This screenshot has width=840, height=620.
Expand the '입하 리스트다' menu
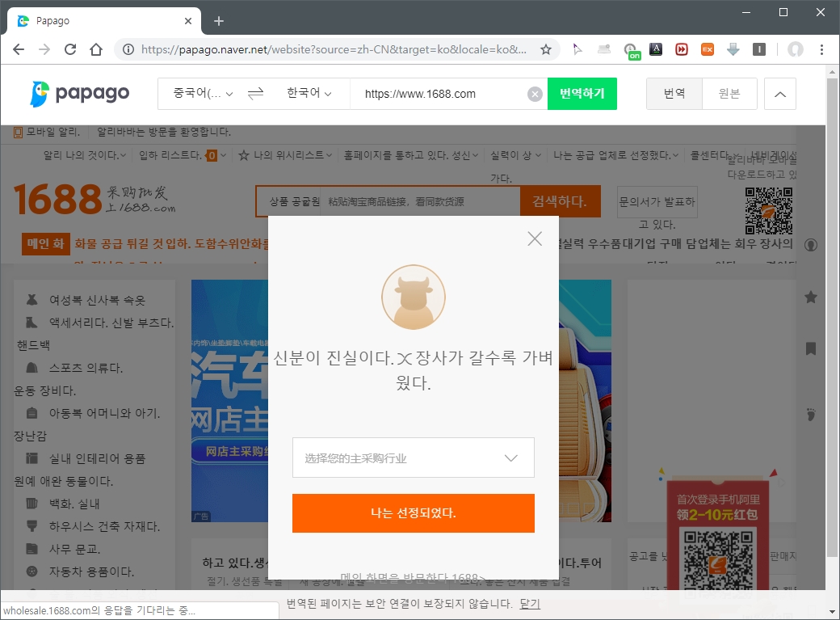click(x=183, y=155)
